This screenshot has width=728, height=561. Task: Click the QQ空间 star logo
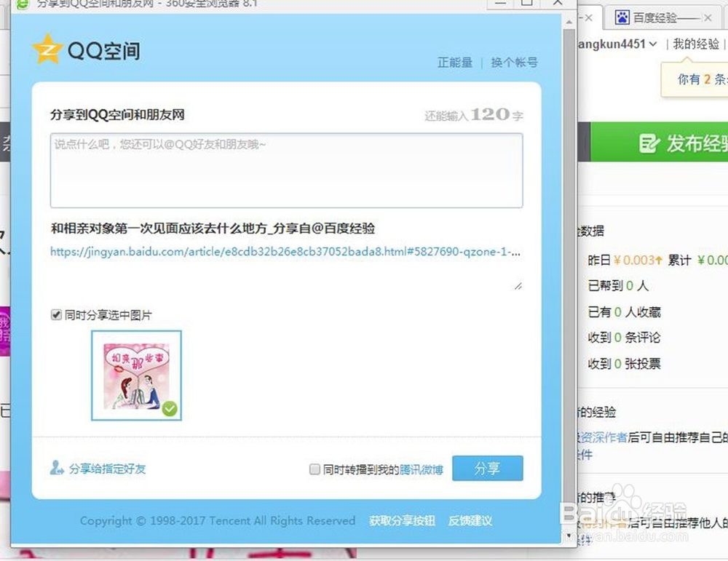tap(47, 49)
